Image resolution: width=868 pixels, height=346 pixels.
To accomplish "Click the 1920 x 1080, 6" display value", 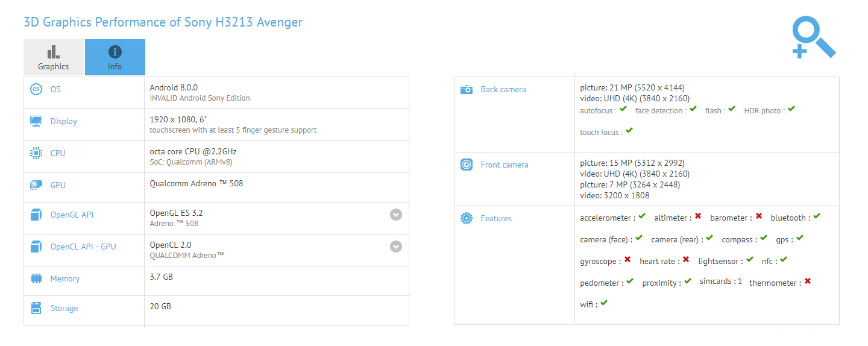I will [178, 119].
